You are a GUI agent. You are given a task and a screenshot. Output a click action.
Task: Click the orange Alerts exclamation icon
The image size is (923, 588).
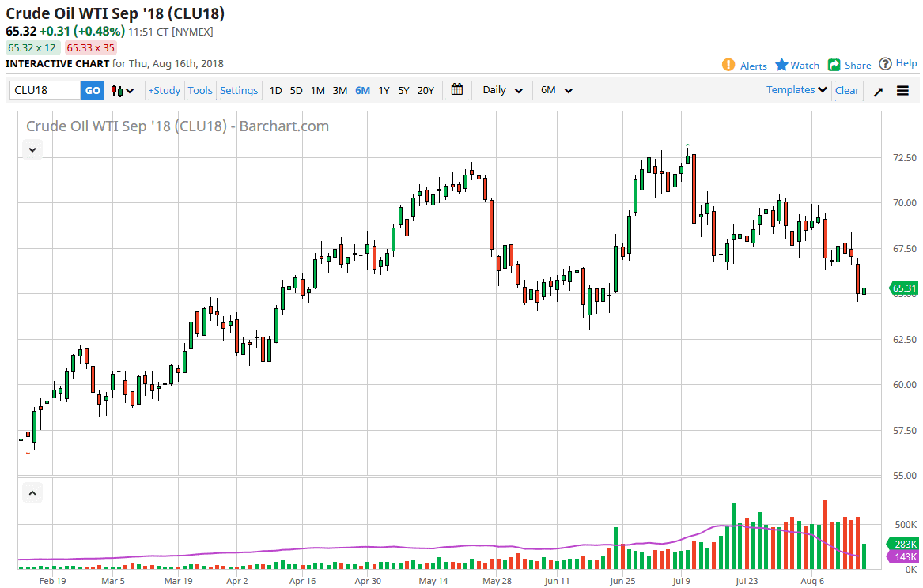point(728,65)
